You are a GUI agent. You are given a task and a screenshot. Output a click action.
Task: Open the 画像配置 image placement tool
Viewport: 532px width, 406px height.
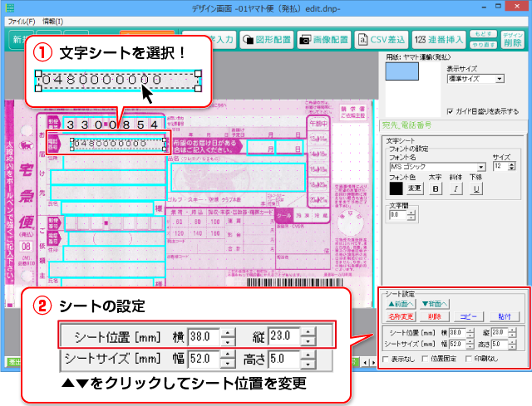[324, 40]
